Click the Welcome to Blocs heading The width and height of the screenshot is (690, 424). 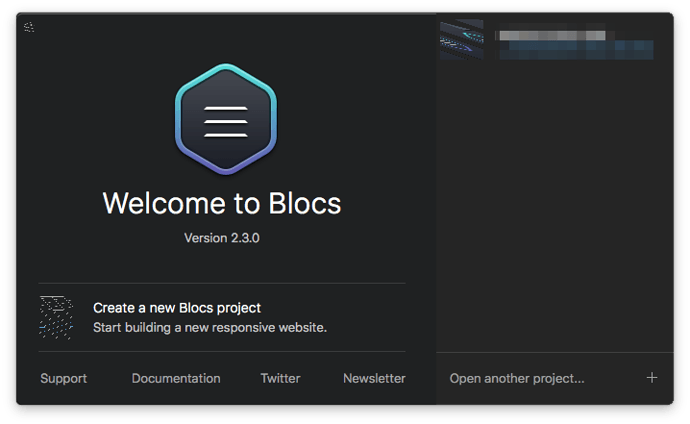tap(222, 203)
